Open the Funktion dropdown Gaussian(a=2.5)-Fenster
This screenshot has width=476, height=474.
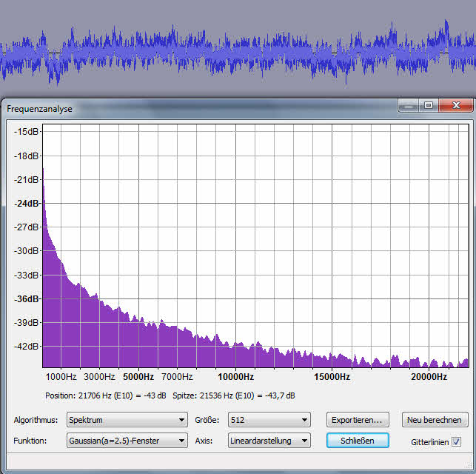click(x=127, y=441)
